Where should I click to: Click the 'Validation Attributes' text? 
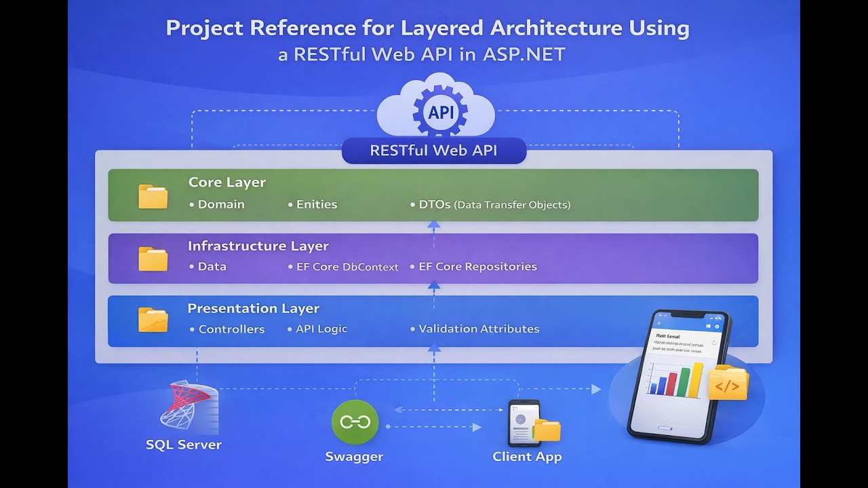pyautogui.click(x=479, y=329)
